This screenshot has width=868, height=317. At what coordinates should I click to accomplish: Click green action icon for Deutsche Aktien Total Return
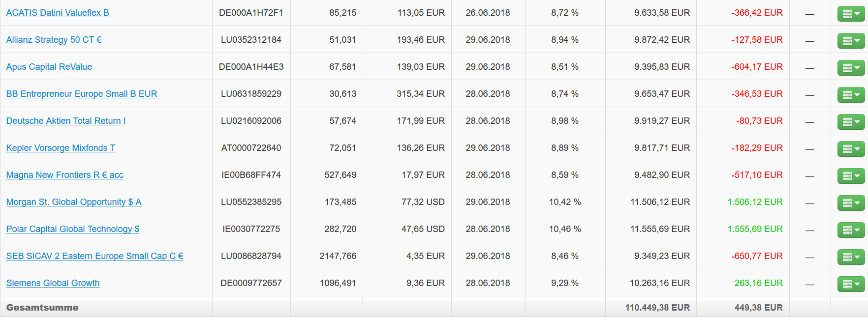click(x=851, y=122)
